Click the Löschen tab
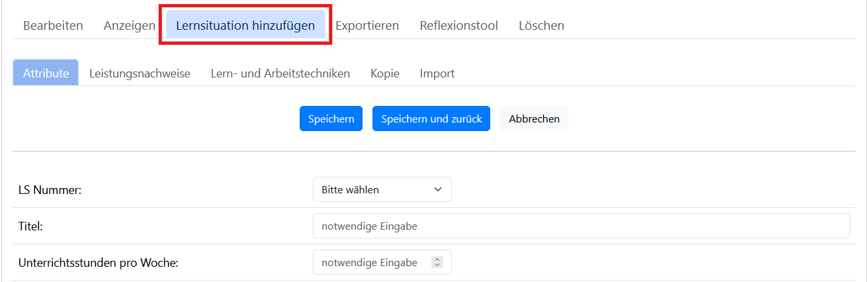Image resolution: width=868 pixels, height=282 pixels. [x=541, y=26]
